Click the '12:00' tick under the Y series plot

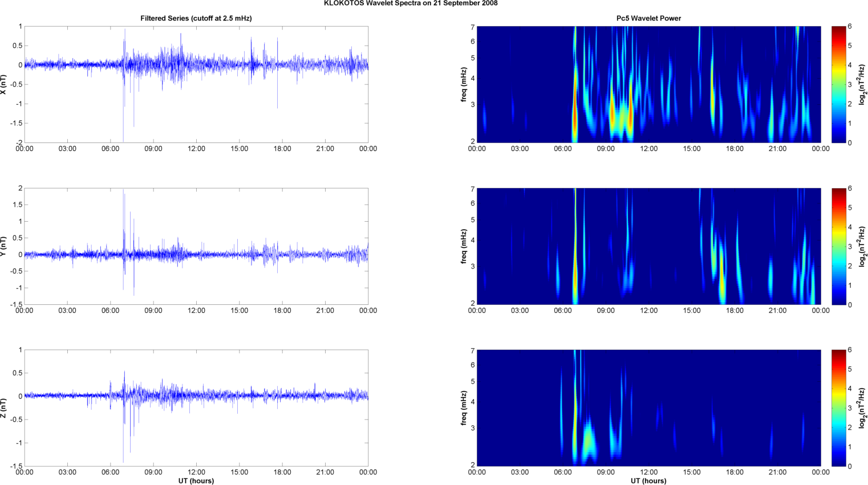click(196, 311)
